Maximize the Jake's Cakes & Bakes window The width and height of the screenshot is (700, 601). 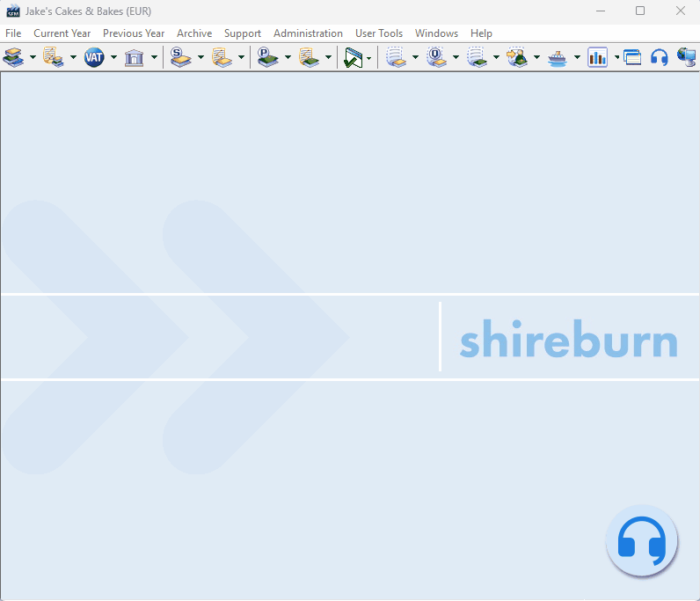pyautogui.click(x=640, y=11)
